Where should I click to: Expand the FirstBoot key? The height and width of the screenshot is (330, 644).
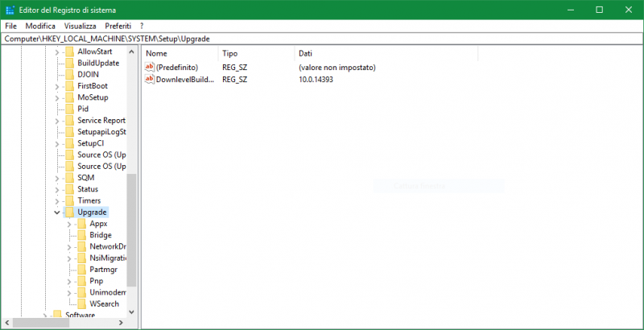coord(56,87)
